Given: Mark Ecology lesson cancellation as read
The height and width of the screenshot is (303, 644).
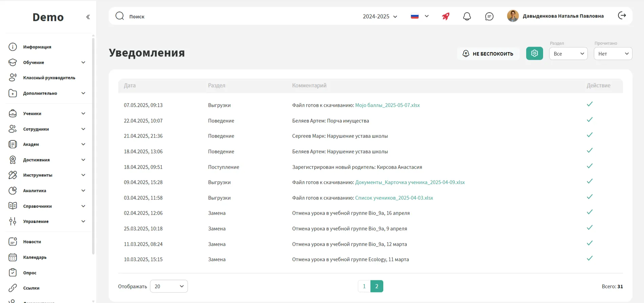Looking at the screenshot, I should [x=589, y=258].
